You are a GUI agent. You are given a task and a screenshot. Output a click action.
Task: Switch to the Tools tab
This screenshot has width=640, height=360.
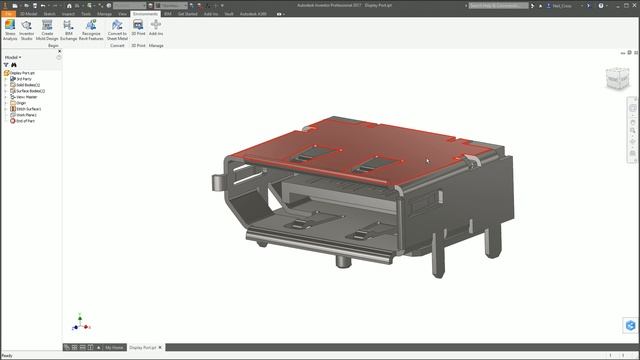pos(86,14)
